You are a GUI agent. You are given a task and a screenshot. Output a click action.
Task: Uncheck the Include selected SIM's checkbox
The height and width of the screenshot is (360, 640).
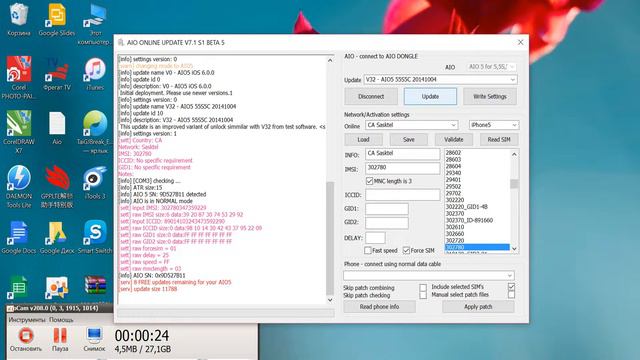511,287
